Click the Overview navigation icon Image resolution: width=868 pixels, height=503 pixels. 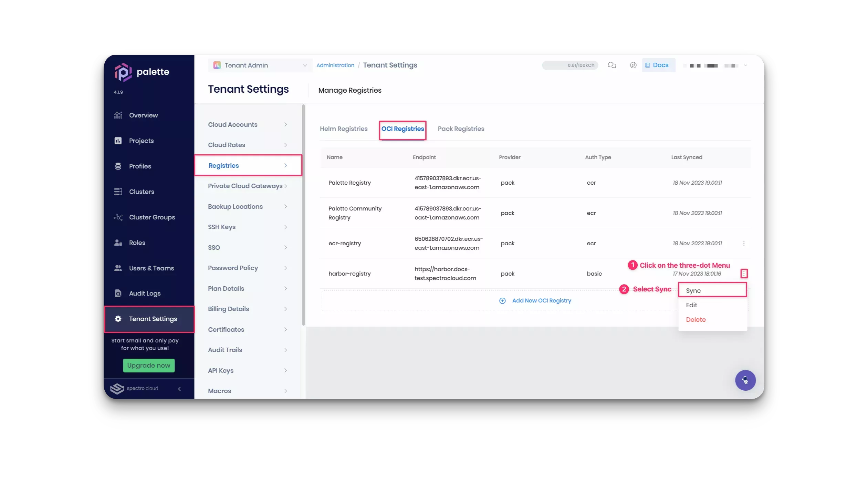pyautogui.click(x=118, y=115)
